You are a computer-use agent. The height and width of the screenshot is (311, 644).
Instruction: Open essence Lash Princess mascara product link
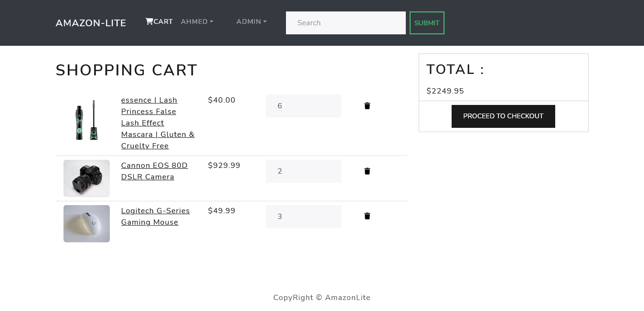click(x=158, y=123)
